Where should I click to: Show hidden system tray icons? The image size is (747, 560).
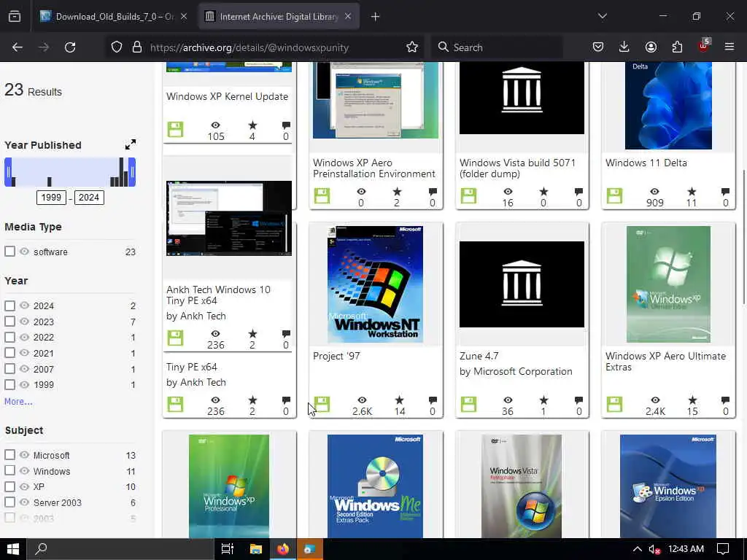coord(637,549)
